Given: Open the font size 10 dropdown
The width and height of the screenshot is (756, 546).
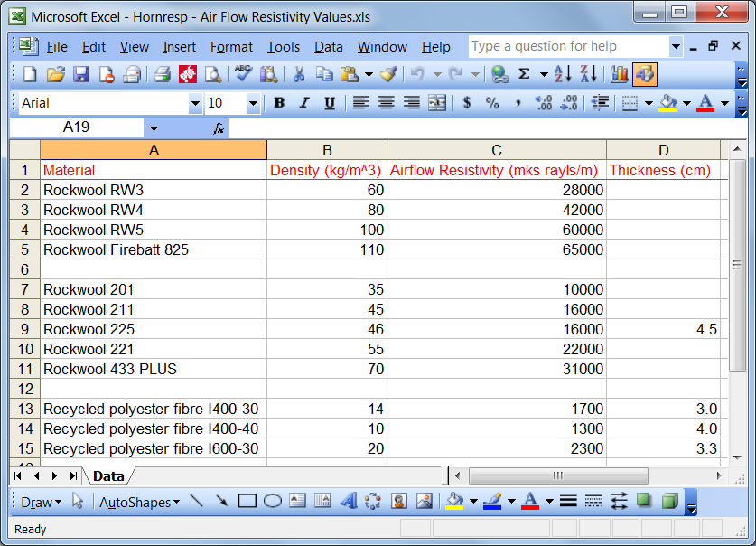Looking at the screenshot, I should pyautogui.click(x=253, y=103).
